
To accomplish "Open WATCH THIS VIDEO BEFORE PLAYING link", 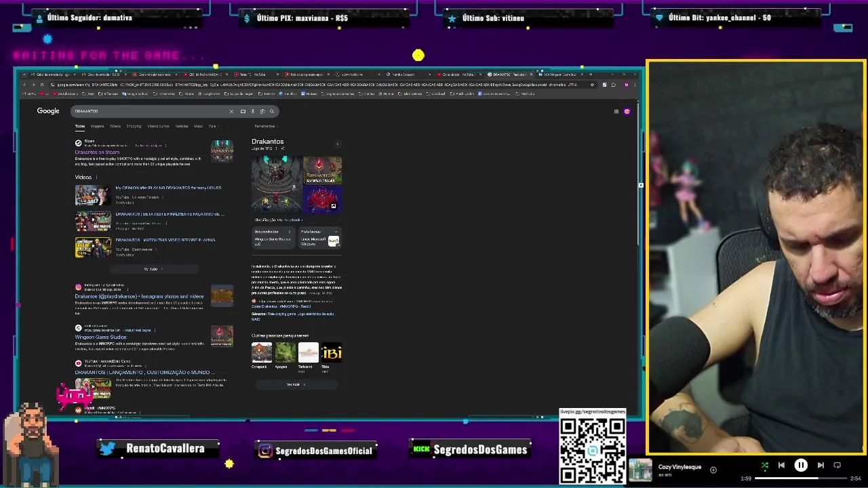I will pos(165,240).
